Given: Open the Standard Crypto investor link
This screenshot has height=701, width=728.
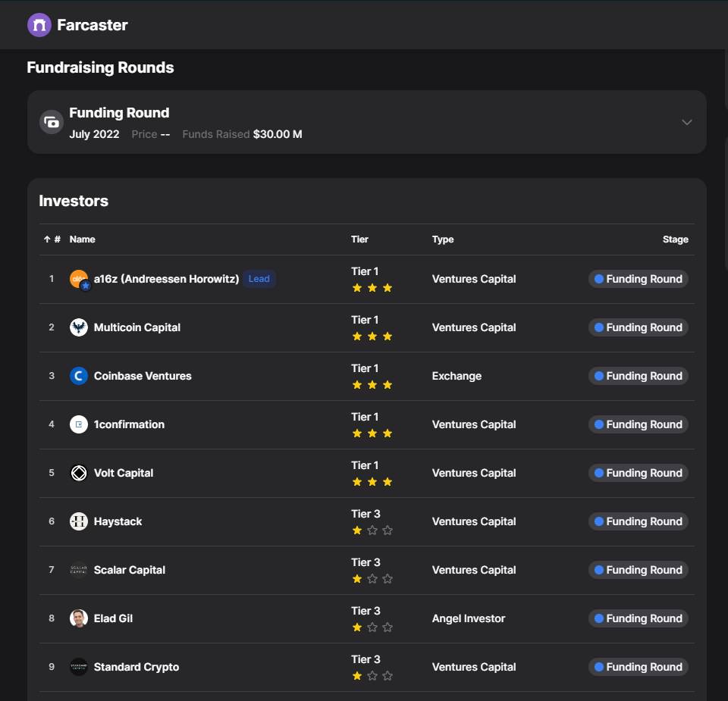Looking at the screenshot, I should [136, 667].
